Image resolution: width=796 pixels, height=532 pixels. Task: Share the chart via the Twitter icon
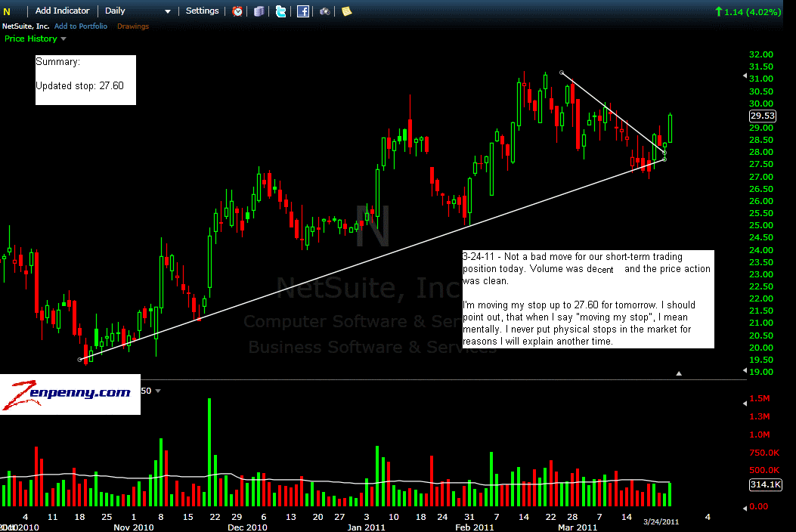[x=280, y=11]
